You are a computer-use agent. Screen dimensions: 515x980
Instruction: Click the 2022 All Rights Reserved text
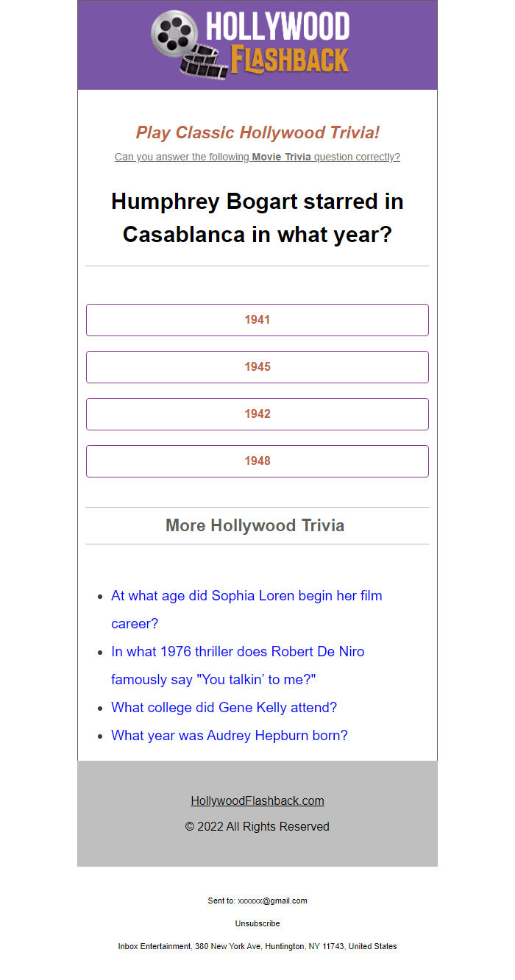[257, 827]
